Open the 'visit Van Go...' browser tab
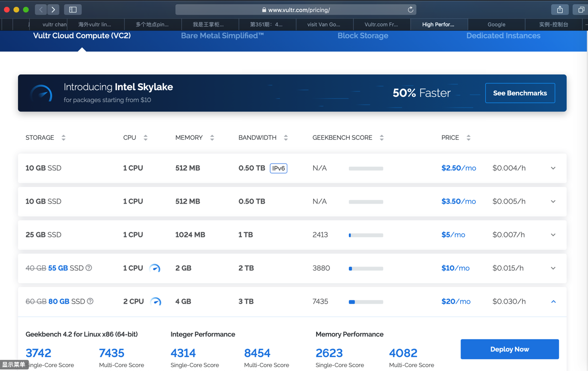The width and height of the screenshot is (588, 371). [x=324, y=24]
